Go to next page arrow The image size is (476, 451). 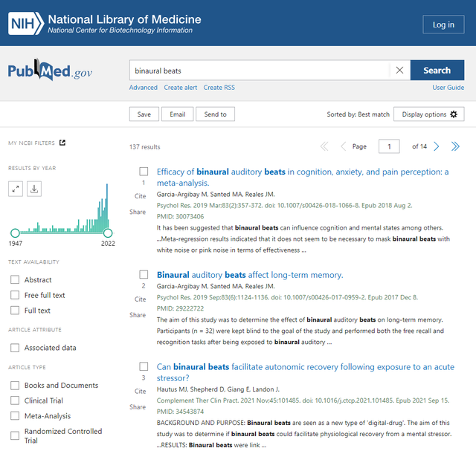(437, 146)
